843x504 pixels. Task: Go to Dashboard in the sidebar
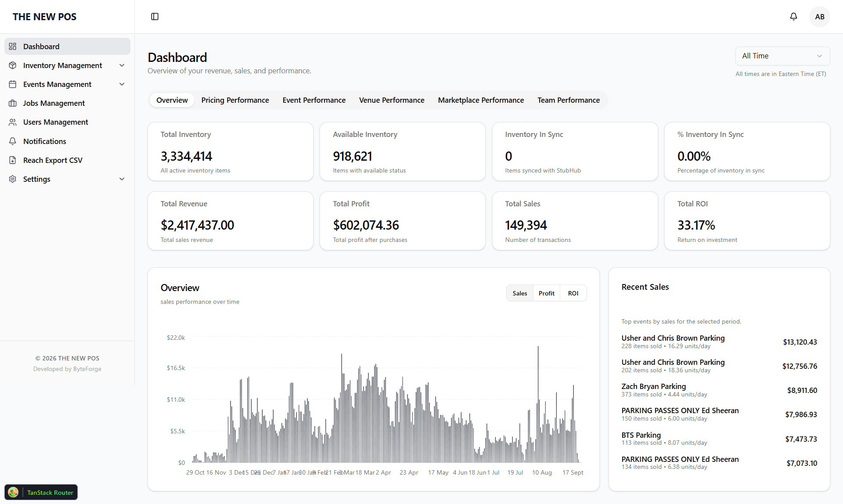click(67, 47)
